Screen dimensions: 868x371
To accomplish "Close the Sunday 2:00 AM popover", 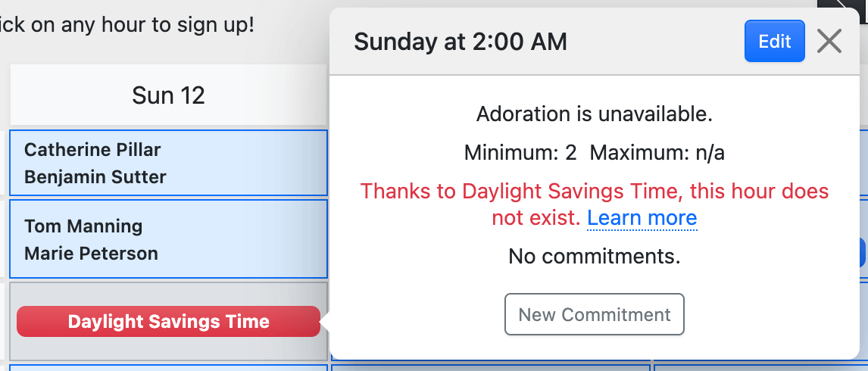I will pos(829,42).
